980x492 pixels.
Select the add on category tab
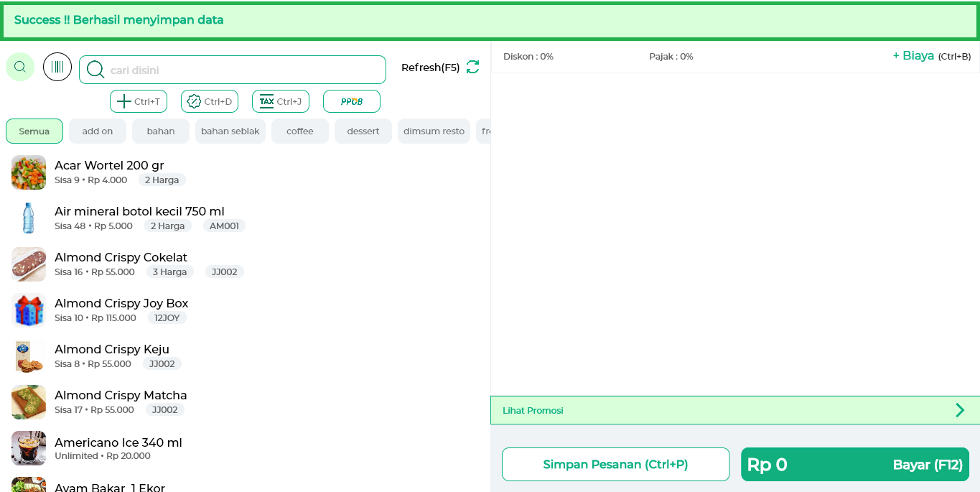click(98, 131)
